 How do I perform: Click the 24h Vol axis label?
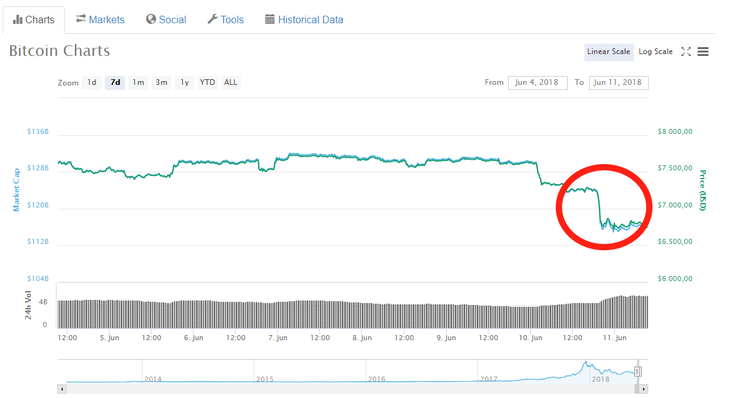tap(28, 305)
